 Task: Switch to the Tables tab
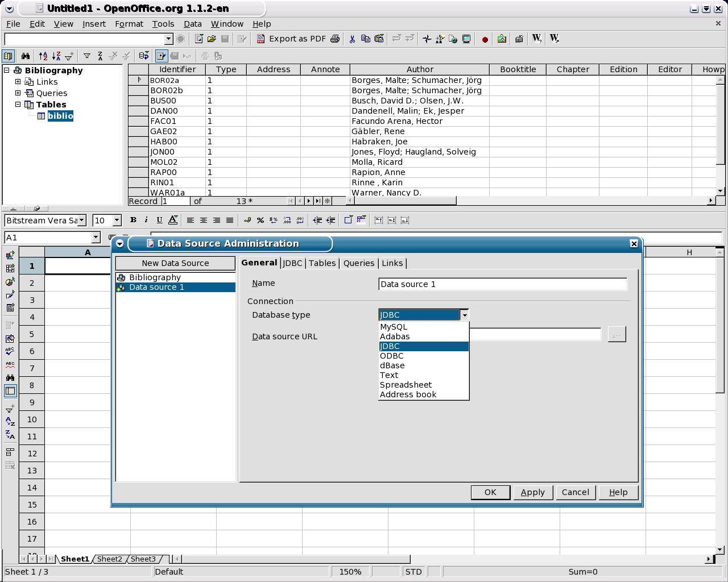pyautogui.click(x=322, y=263)
